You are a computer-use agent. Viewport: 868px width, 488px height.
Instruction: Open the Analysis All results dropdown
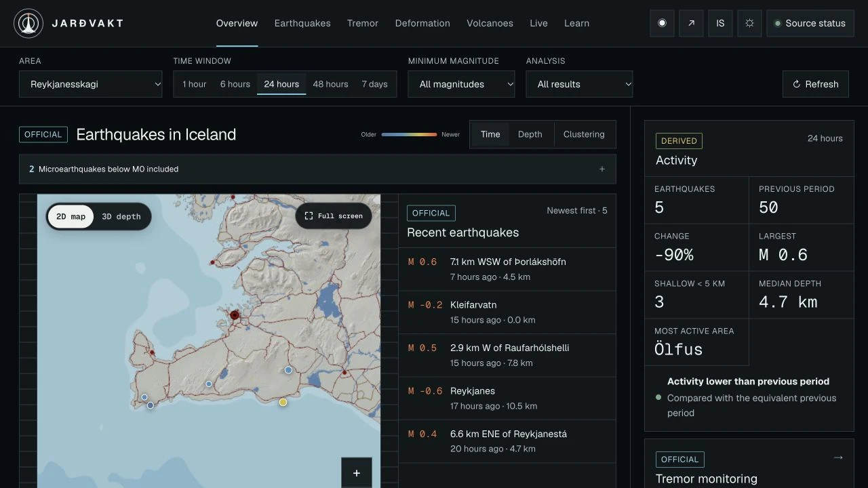[x=580, y=84]
